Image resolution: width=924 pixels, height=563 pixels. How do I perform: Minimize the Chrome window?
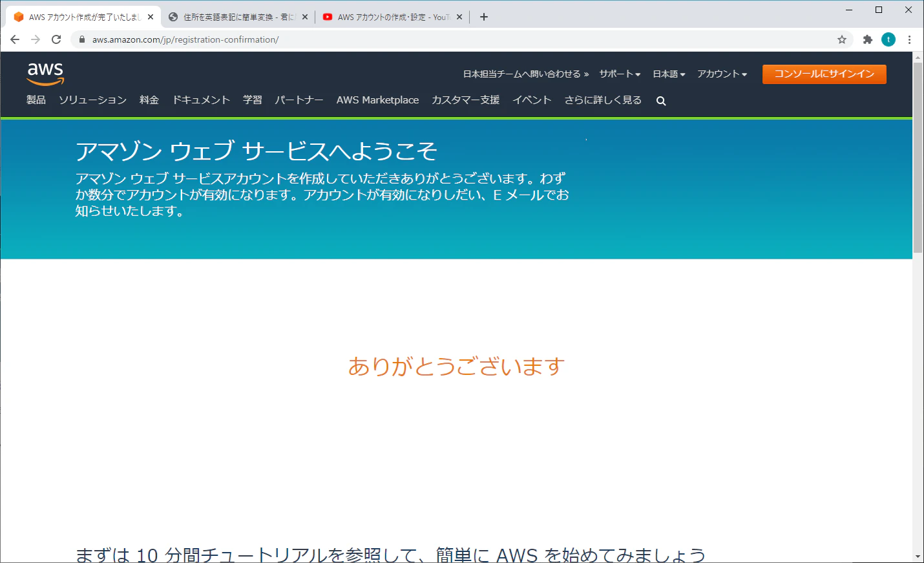click(849, 10)
